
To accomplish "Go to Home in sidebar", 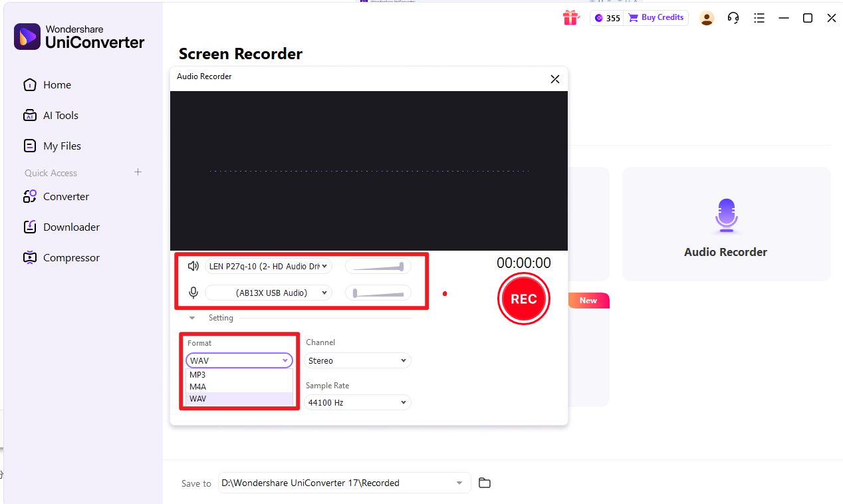I will tap(56, 84).
